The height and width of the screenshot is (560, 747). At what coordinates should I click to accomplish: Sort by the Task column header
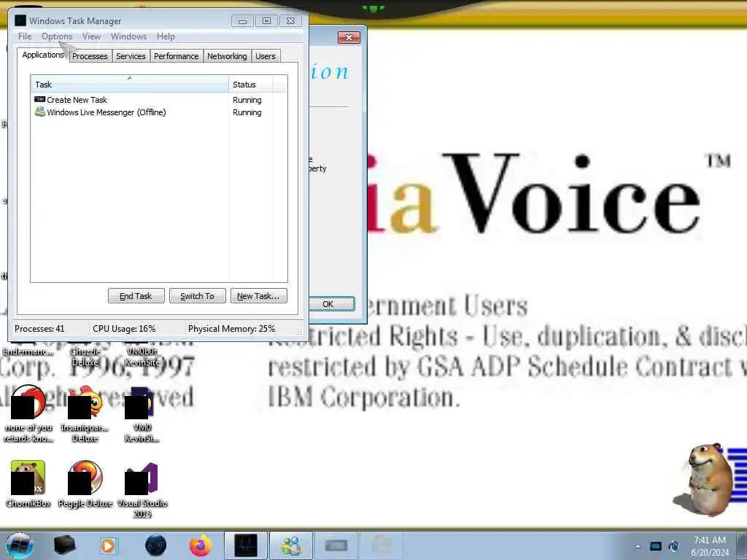130,85
